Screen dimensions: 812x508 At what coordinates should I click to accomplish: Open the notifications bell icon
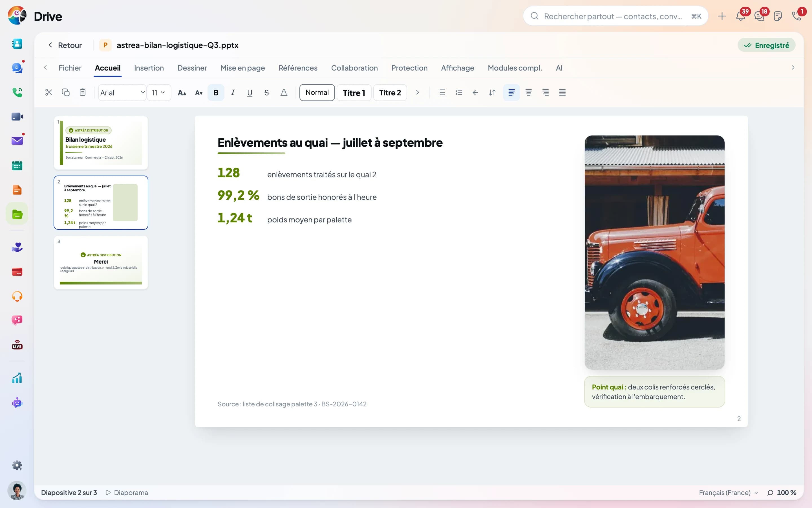pyautogui.click(x=741, y=16)
